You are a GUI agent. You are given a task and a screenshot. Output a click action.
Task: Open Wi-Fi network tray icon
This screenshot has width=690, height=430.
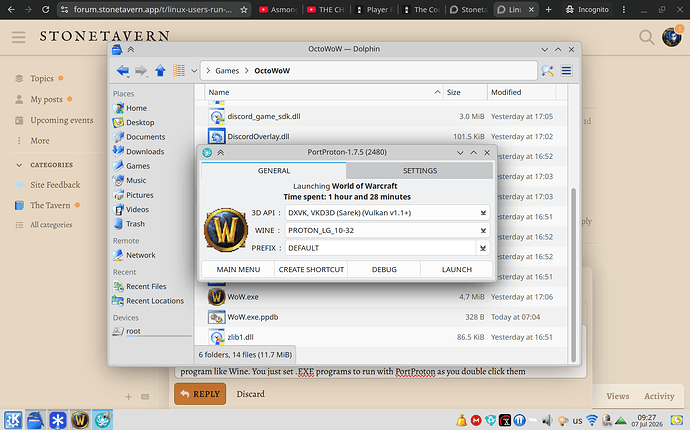tap(592, 420)
